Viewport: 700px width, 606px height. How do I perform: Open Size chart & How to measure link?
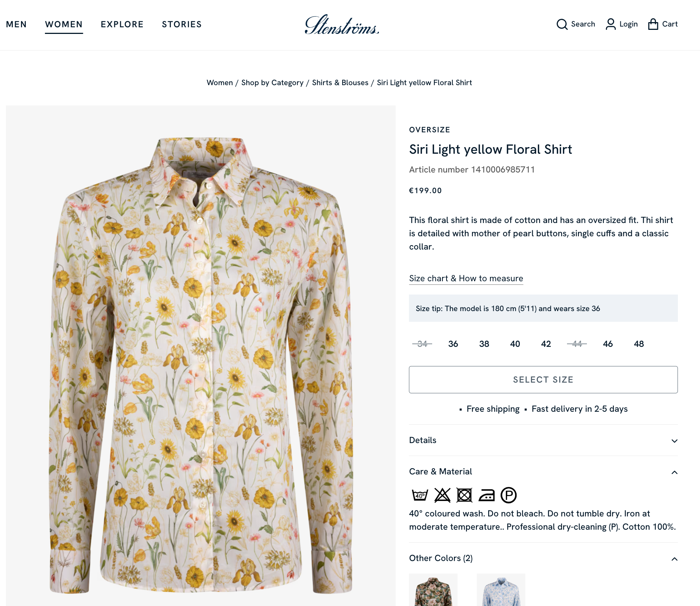coord(466,278)
